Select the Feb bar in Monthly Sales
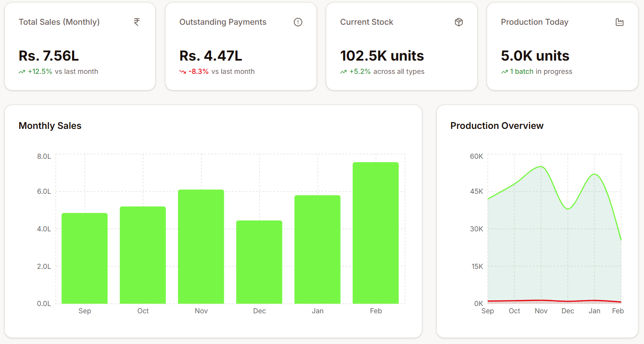Screen dimensions: 644x344 click(376, 233)
